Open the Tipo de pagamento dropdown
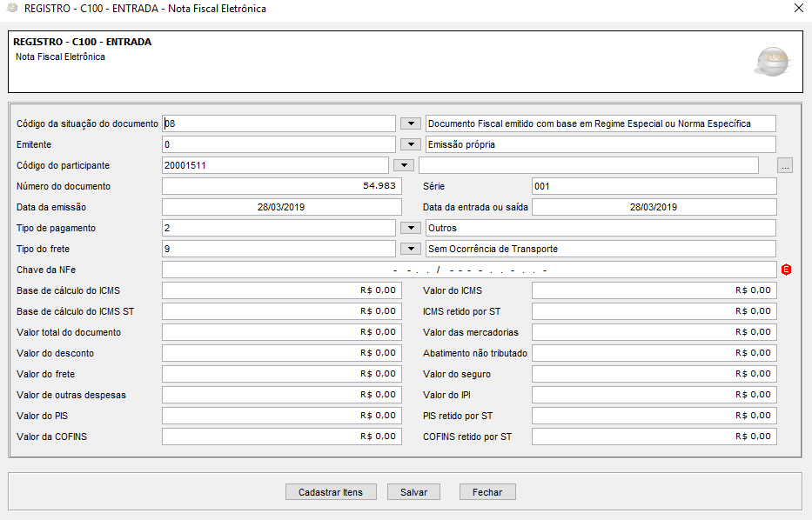Image resolution: width=812 pixels, height=520 pixels. click(x=410, y=228)
